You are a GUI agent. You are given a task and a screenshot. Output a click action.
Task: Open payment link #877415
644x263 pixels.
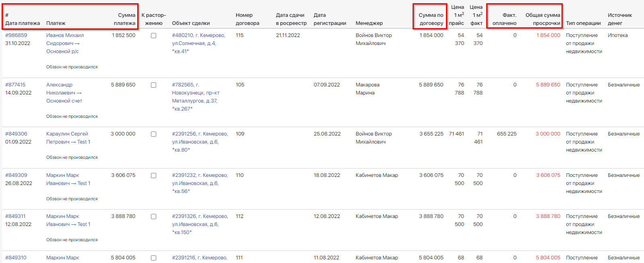point(15,85)
